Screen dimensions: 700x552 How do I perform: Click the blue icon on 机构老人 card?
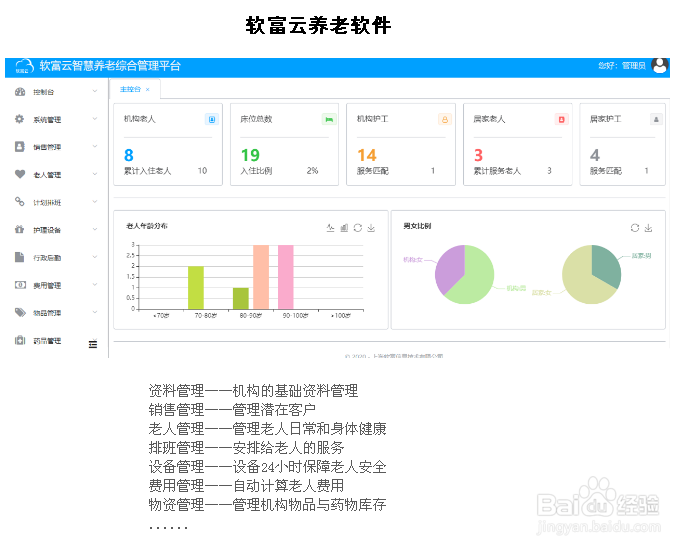point(212,119)
